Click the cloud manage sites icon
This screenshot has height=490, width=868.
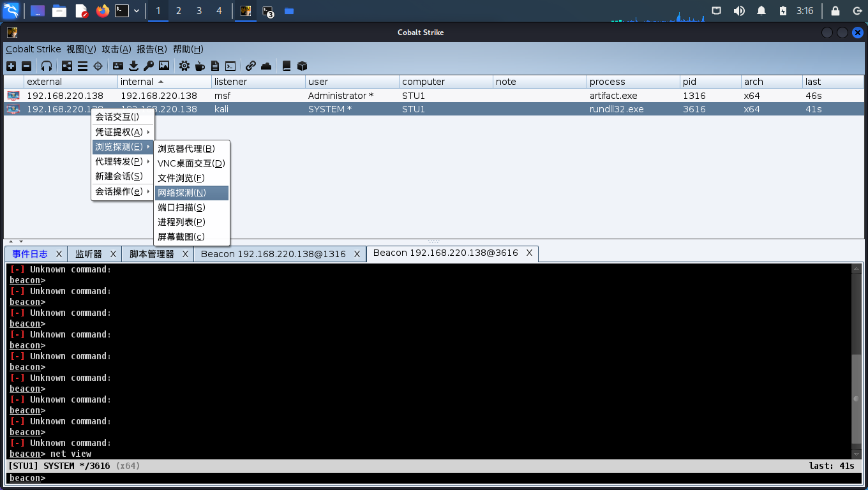coord(266,66)
